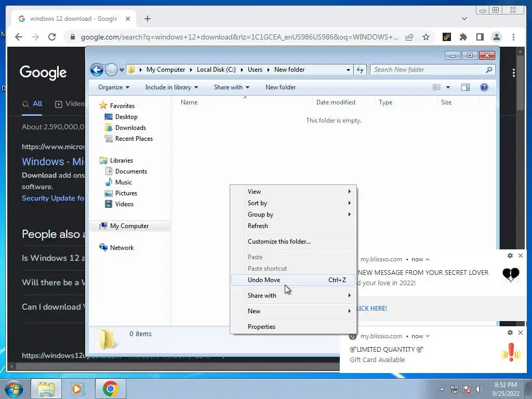This screenshot has height=399, width=532.
Task: Share this page icon in Chrome
Action: (x=409, y=37)
